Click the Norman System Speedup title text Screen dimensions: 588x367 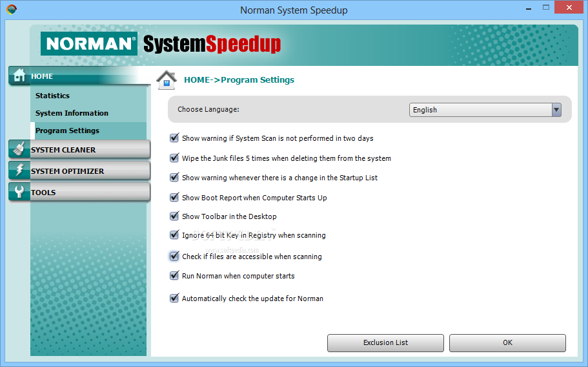tap(294, 10)
